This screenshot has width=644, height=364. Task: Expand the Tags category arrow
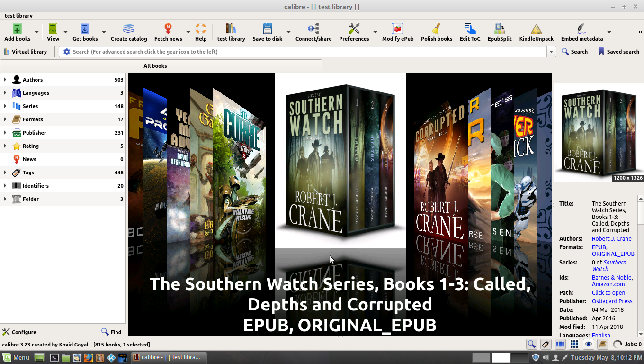point(5,173)
